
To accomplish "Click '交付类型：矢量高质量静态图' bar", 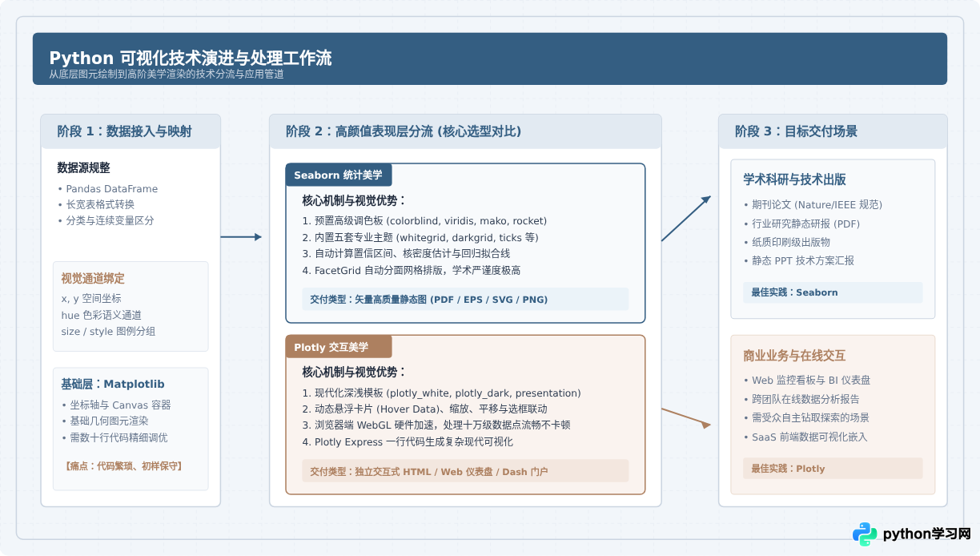I will 465,299.
